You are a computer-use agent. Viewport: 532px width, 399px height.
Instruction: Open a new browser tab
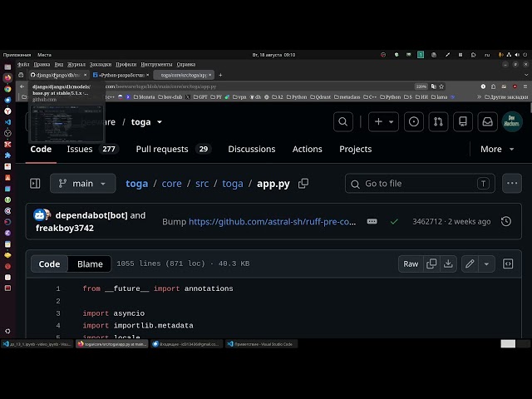(x=220, y=75)
